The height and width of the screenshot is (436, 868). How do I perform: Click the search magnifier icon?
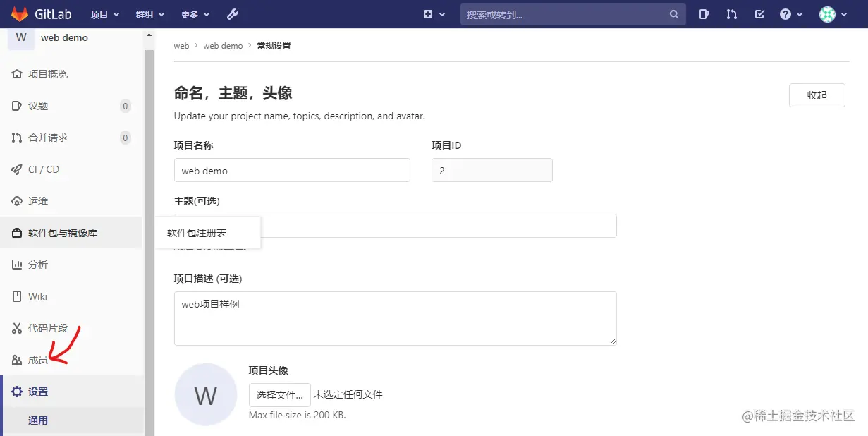(x=674, y=14)
